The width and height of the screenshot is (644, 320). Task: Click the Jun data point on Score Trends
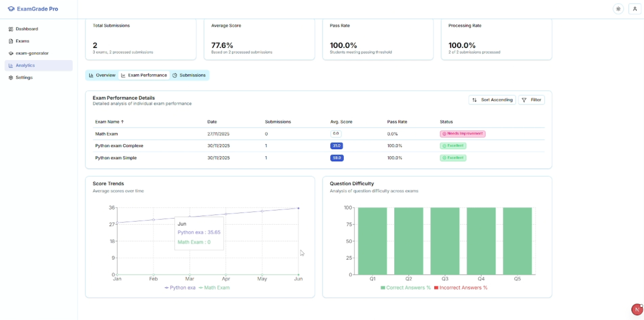299,208
